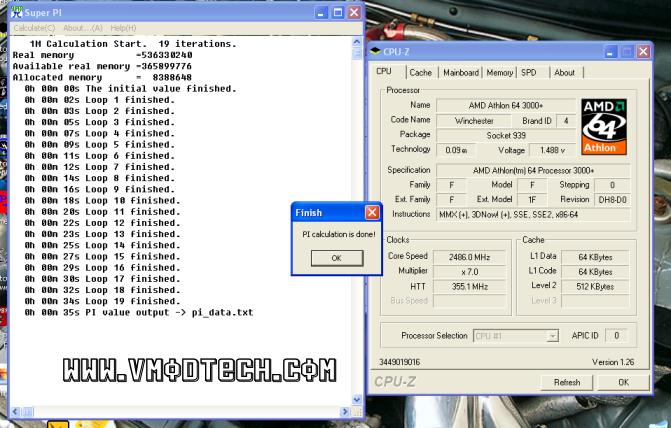This screenshot has height=428, width=671.
Task: Click the Super PI title bar icon
Action: (17, 12)
